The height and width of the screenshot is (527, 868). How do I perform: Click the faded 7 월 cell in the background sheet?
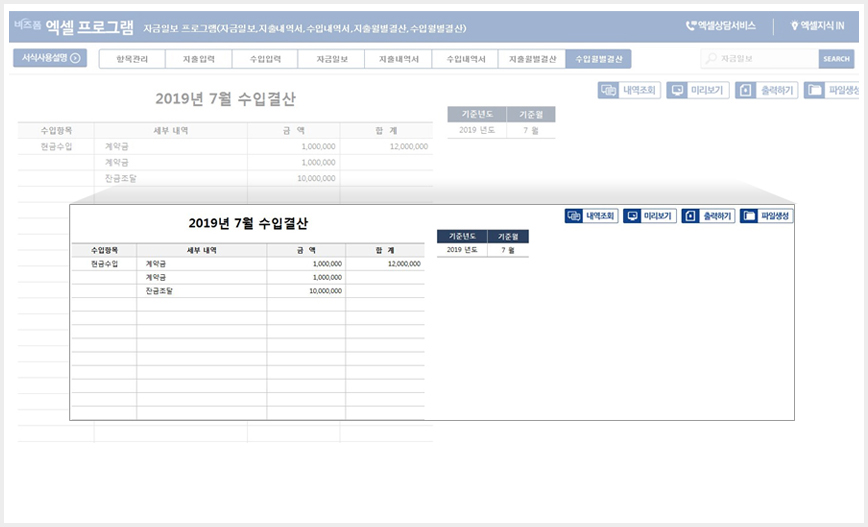(x=531, y=130)
